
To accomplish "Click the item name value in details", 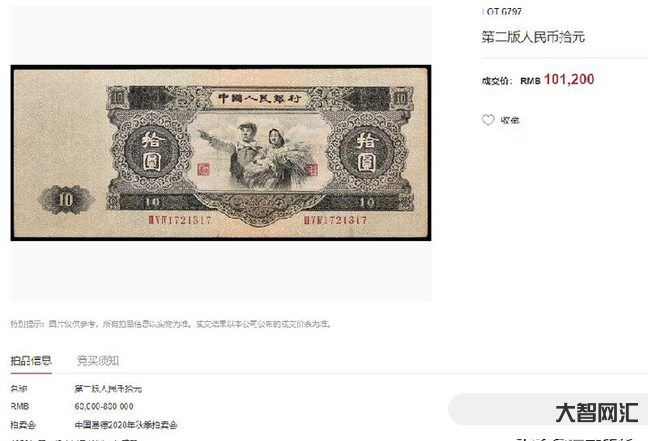I will pos(108,389).
